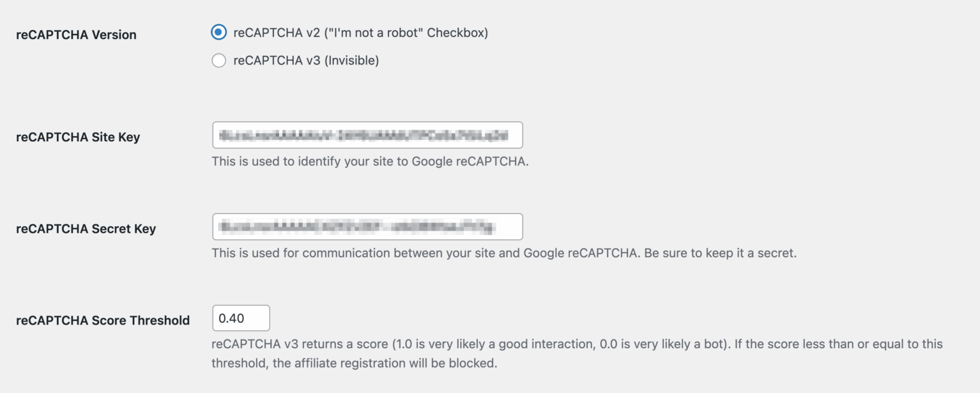Enable the currently selected v2 radio button
980x393 pixels.
(218, 30)
